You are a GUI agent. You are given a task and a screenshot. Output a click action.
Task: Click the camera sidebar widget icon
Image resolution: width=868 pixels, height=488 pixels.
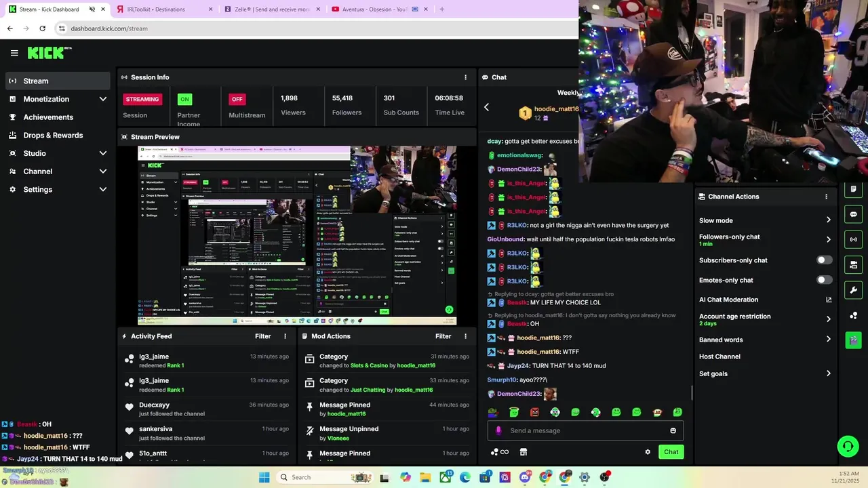pos(853,264)
